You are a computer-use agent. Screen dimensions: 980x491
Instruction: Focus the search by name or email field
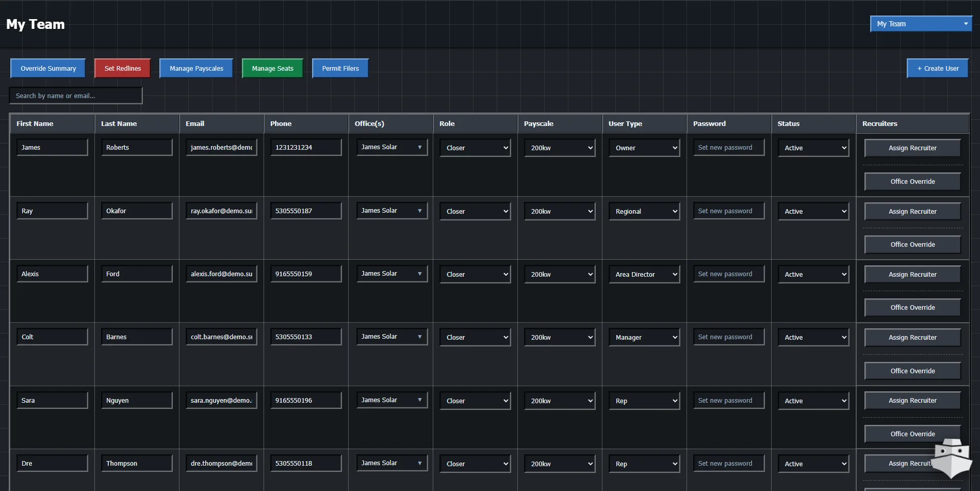pos(76,96)
